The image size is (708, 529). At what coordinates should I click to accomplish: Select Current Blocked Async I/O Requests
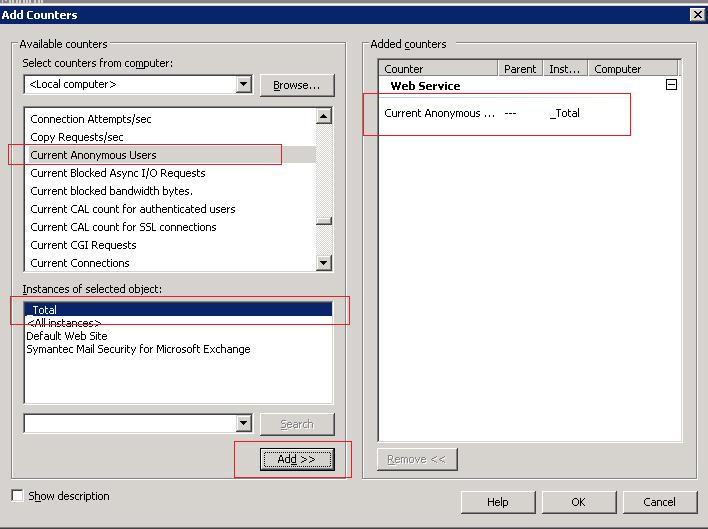(172, 173)
